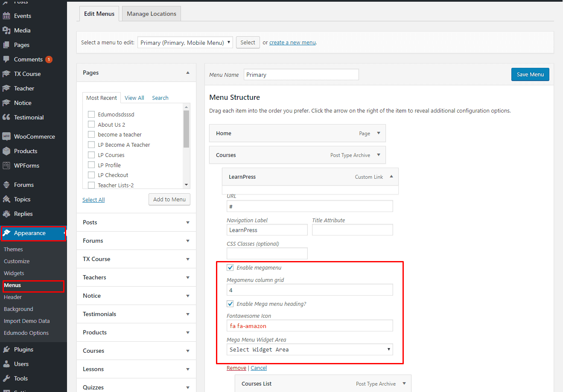
Task: Click the Pages list scrollbar
Action: pyautogui.click(x=186, y=129)
